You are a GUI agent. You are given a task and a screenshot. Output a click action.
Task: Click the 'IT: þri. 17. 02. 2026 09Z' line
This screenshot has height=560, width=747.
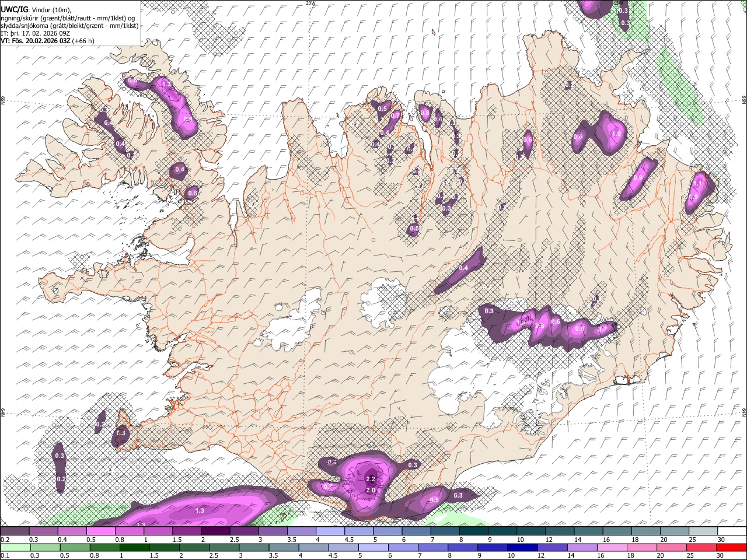[x=34, y=33]
